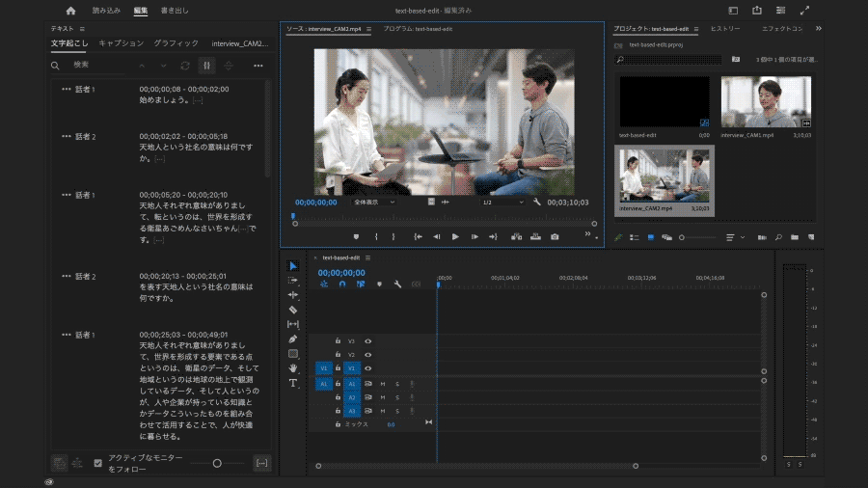Click refresh transcript icon in Text panel

click(185, 66)
